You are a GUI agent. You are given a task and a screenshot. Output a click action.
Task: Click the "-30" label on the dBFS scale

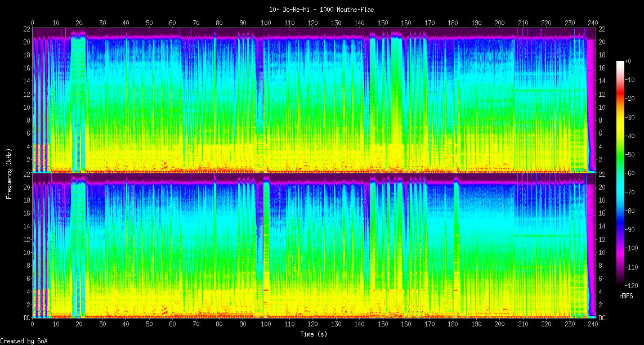633,118
